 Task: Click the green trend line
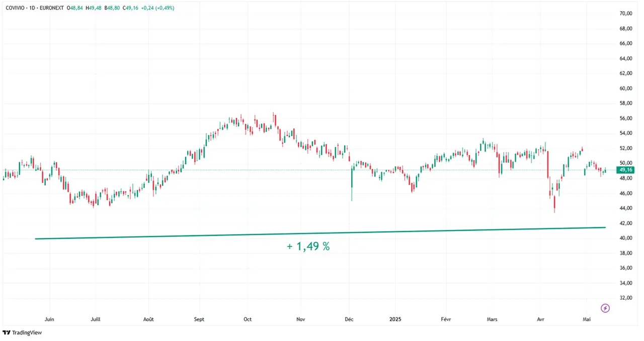coord(320,233)
